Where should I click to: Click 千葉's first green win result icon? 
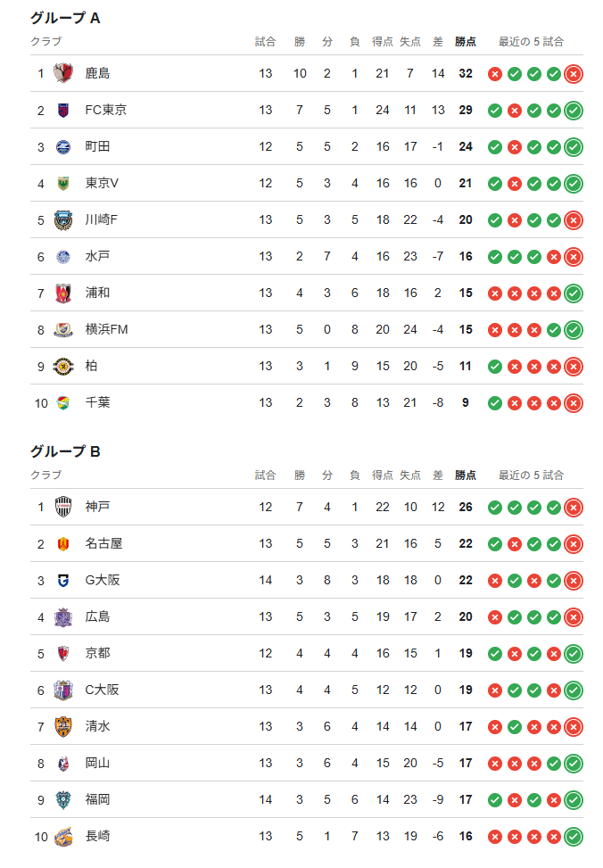click(495, 402)
